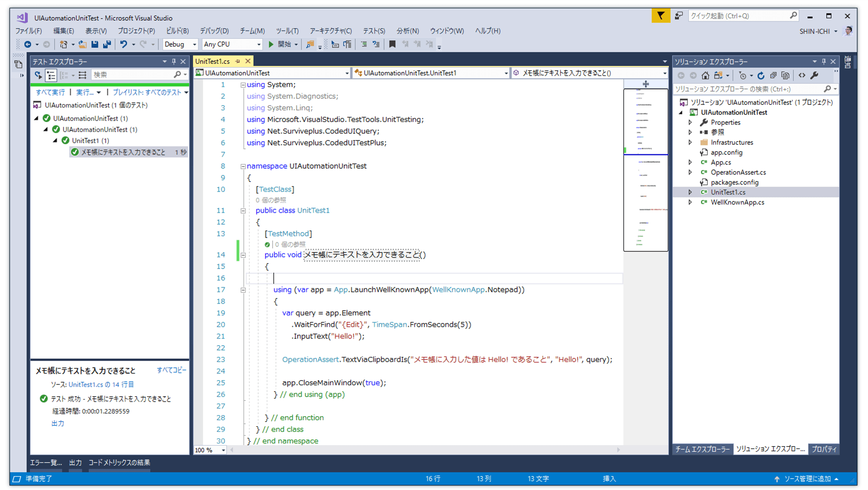Collapse the namespace block at line 8

pyautogui.click(x=243, y=166)
